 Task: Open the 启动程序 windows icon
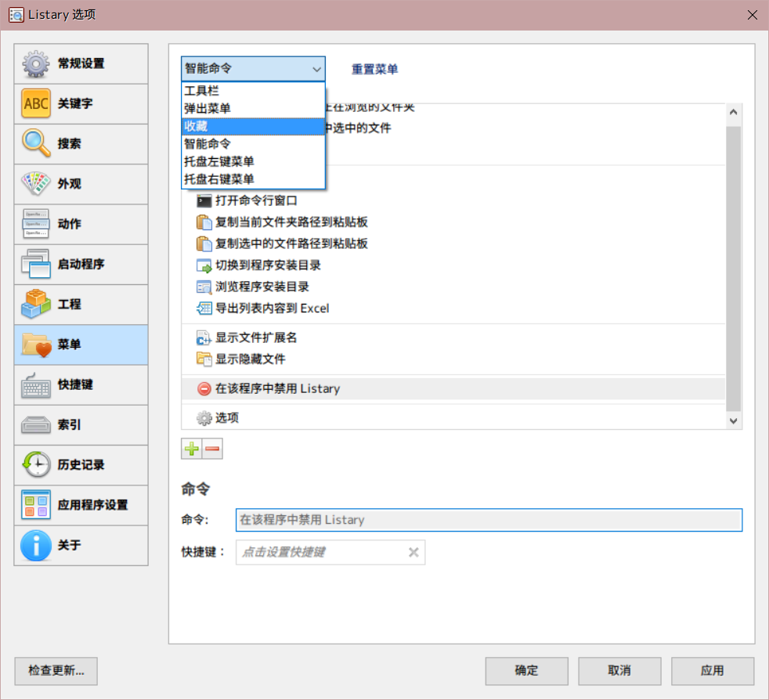(36, 264)
